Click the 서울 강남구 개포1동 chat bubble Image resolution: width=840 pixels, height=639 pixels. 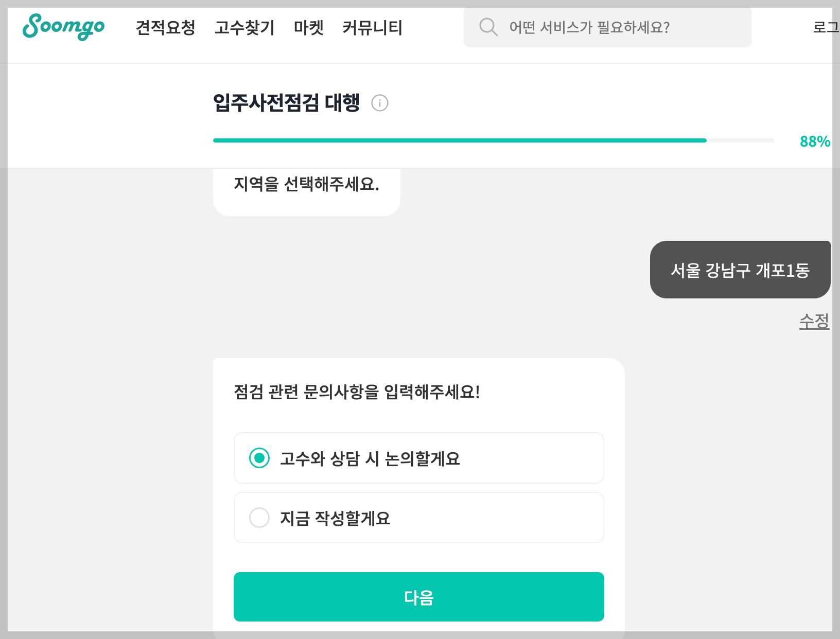741,270
